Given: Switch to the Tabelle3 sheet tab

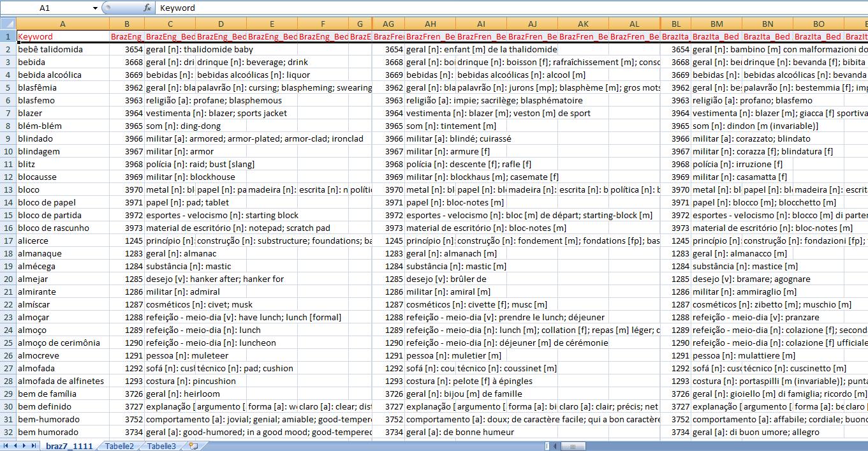Looking at the screenshot, I should pos(161,446).
